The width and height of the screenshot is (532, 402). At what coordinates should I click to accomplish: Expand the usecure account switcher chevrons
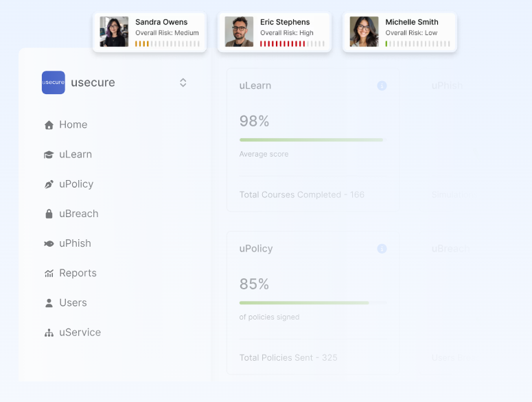(183, 82)
